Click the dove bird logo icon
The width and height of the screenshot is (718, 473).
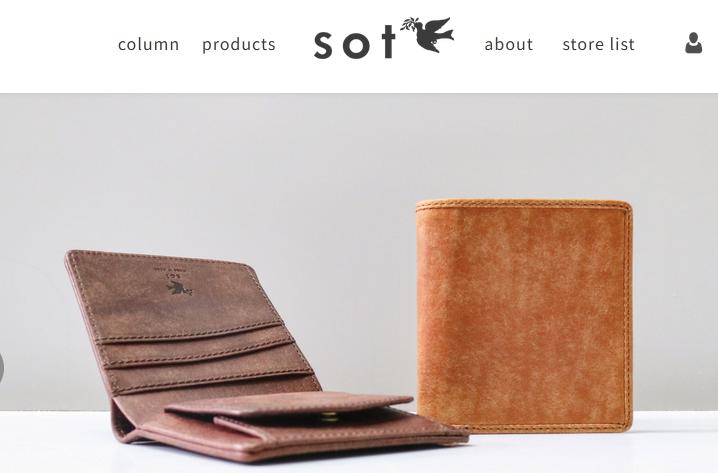pyautogui.click(x=428, y=34)
